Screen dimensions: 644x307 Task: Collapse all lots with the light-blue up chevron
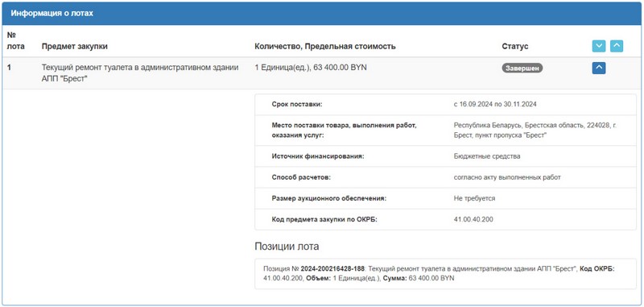[617, 47]
